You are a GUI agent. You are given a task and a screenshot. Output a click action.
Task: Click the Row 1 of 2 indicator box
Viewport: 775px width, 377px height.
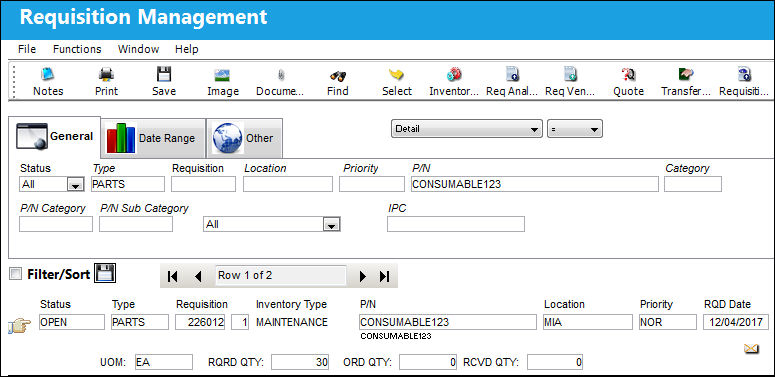281,276
